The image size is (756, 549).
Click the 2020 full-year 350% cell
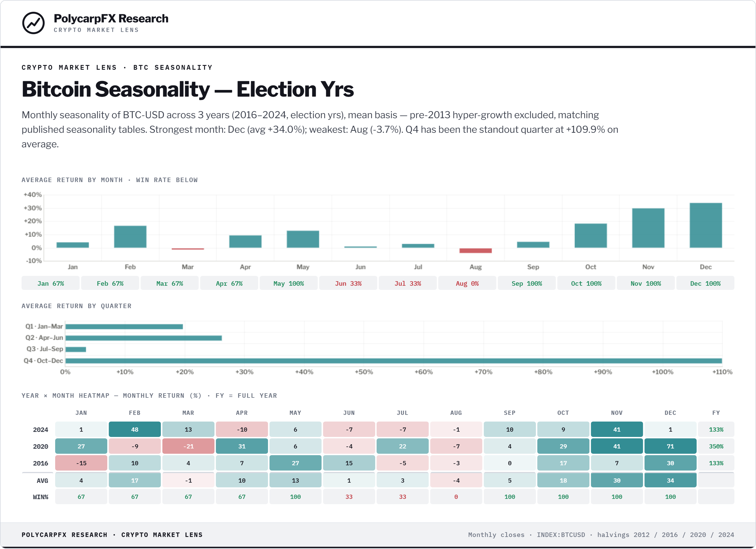tap(716, 446)
